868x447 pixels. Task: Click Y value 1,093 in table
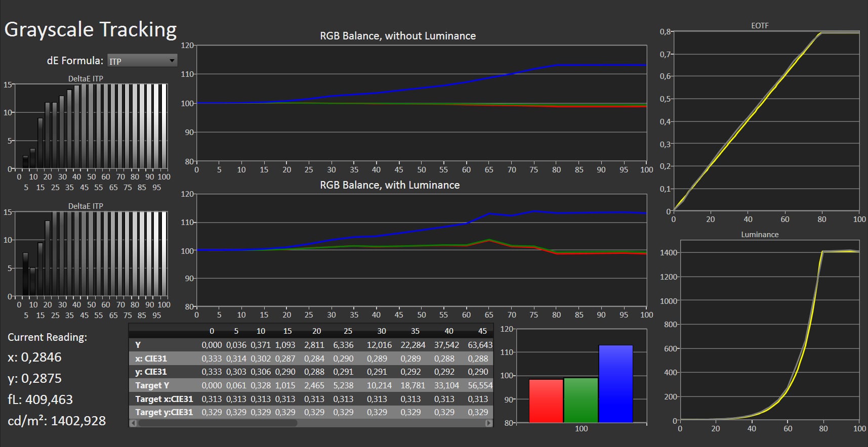285,345
